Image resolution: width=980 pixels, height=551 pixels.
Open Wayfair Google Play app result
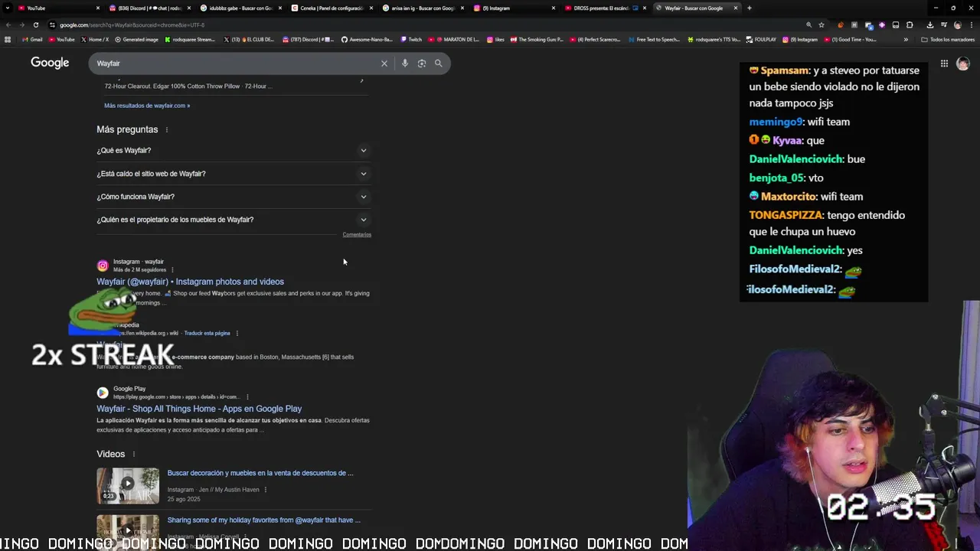coord(199,409)
